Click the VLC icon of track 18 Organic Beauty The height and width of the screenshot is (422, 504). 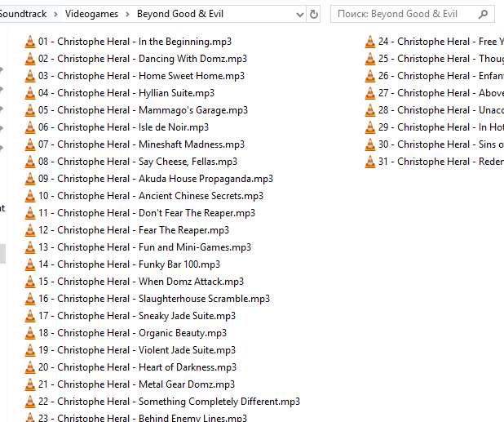tap(30, 333)
